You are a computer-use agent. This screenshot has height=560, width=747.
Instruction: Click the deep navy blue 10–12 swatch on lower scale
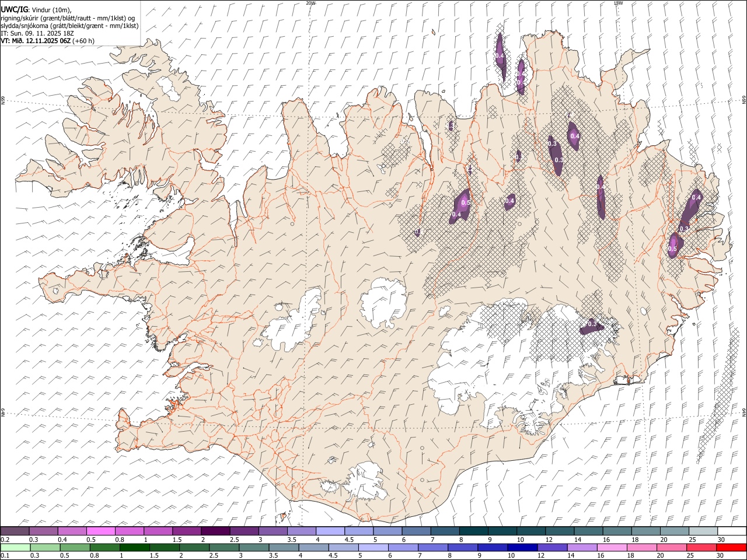click(x=522, y=548)
